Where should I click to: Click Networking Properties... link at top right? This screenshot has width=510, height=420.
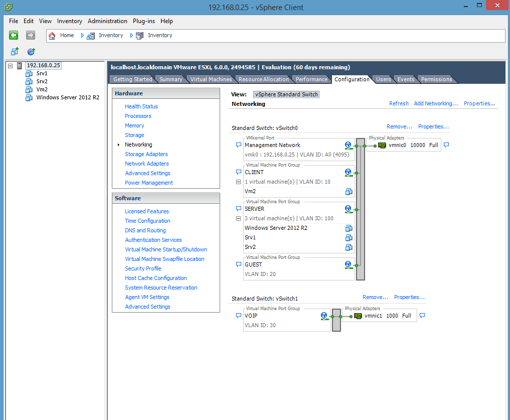[479, 103]
